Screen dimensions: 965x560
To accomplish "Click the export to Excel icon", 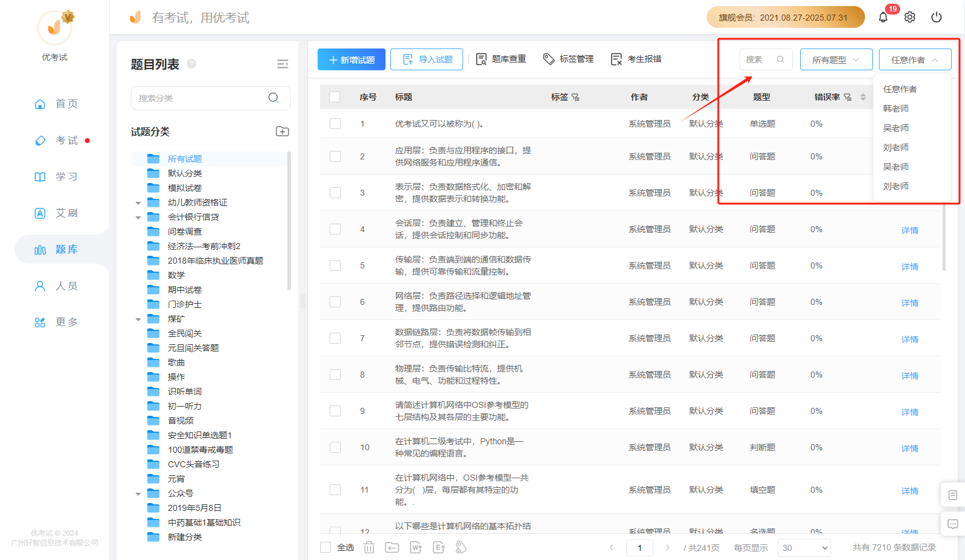I will [439, 547].
